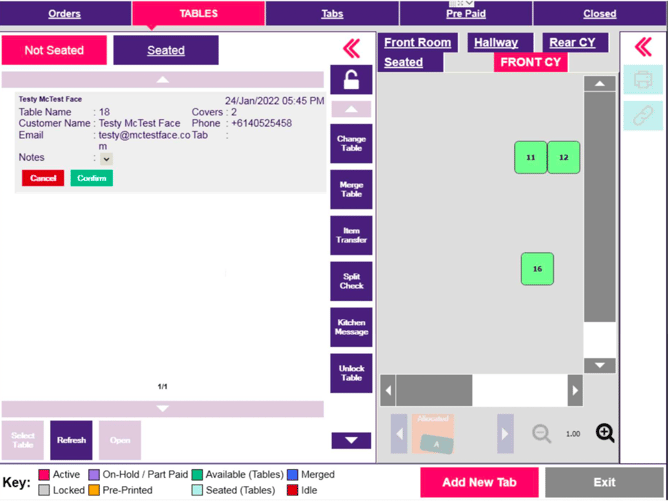The image size is (670, 501).
Task: Click the printer icon in right sidebar
Action: [x=643, y=80]
